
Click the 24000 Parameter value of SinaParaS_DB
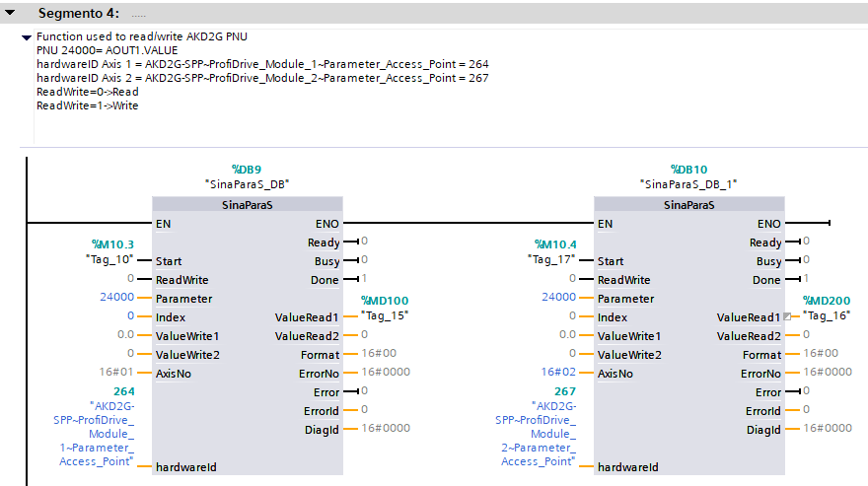click(116, 297)
